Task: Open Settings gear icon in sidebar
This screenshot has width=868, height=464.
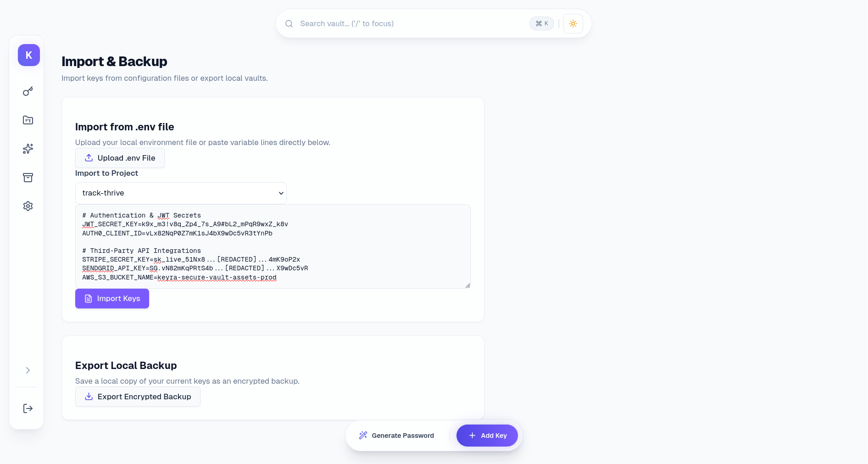Action: pos(28,206)
